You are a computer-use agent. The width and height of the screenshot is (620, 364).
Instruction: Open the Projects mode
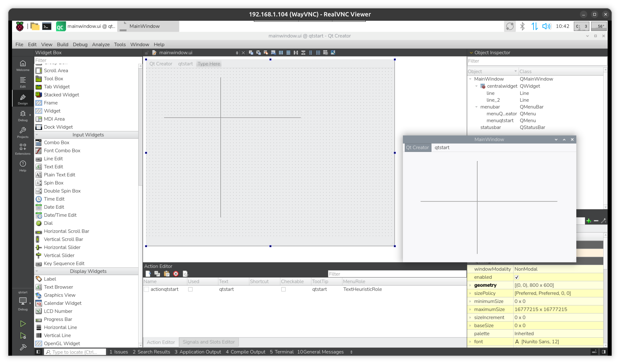[23, 132]
